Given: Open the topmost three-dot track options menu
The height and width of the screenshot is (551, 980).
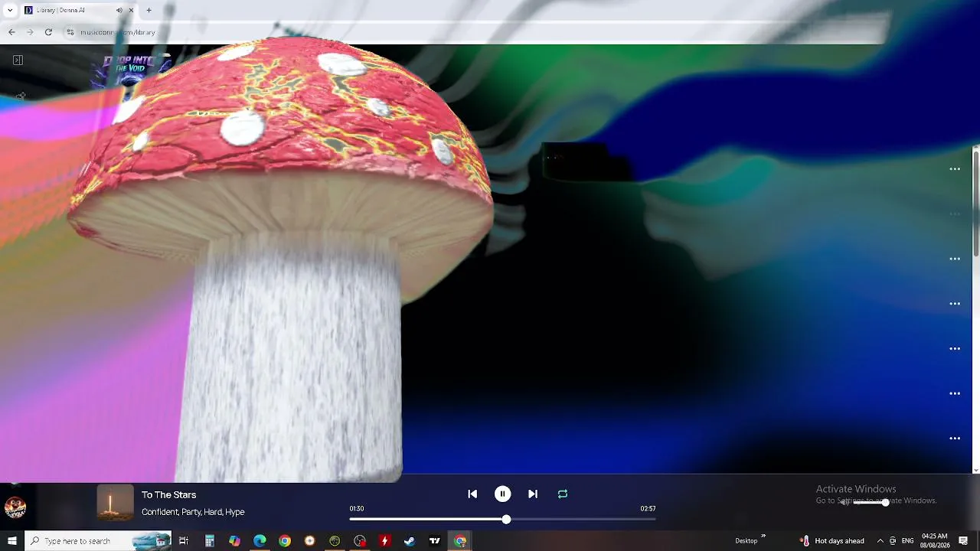Looking at the screenshot, I should click(955, 169).
